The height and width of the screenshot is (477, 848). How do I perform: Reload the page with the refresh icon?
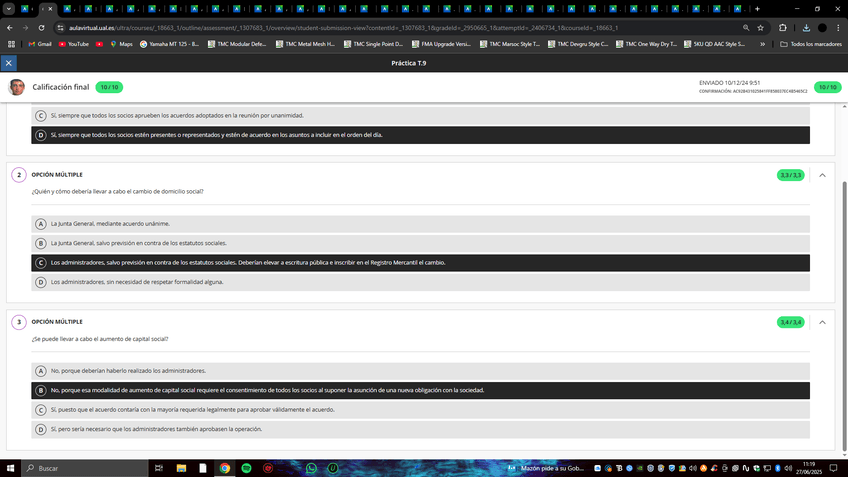(42, 28)
